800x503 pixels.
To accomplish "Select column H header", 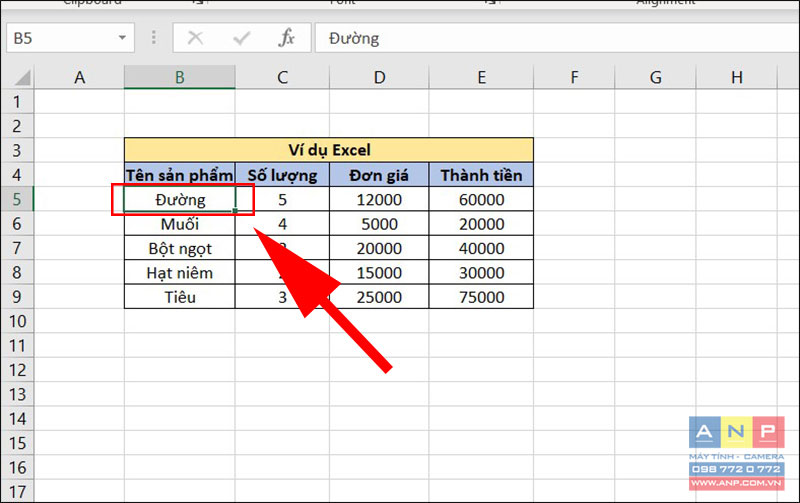I will (736, 78).
